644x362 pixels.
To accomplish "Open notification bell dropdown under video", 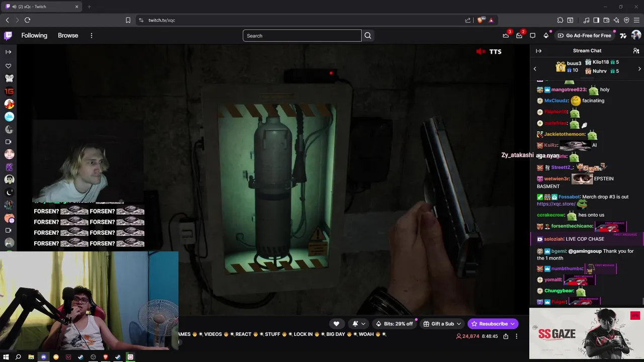I will 358,324.
